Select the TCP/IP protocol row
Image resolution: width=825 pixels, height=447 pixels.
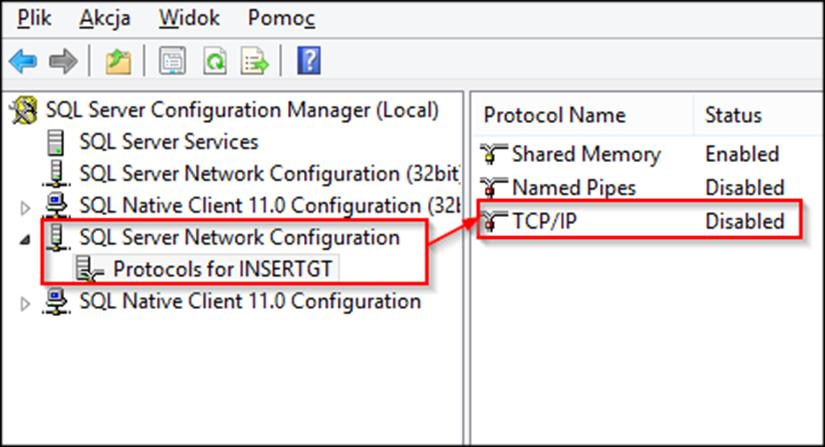(x=639, y=221)
